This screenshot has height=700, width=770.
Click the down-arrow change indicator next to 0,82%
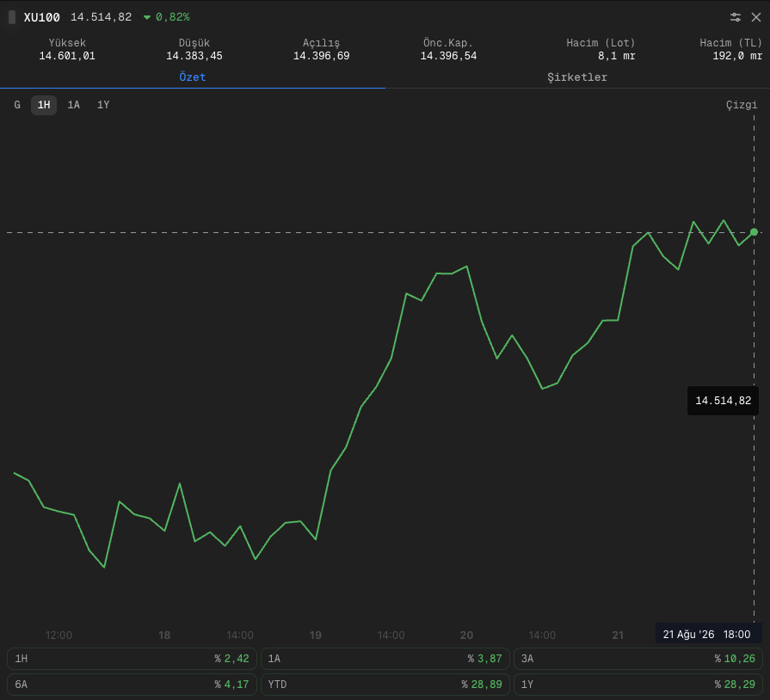[147, 17]
